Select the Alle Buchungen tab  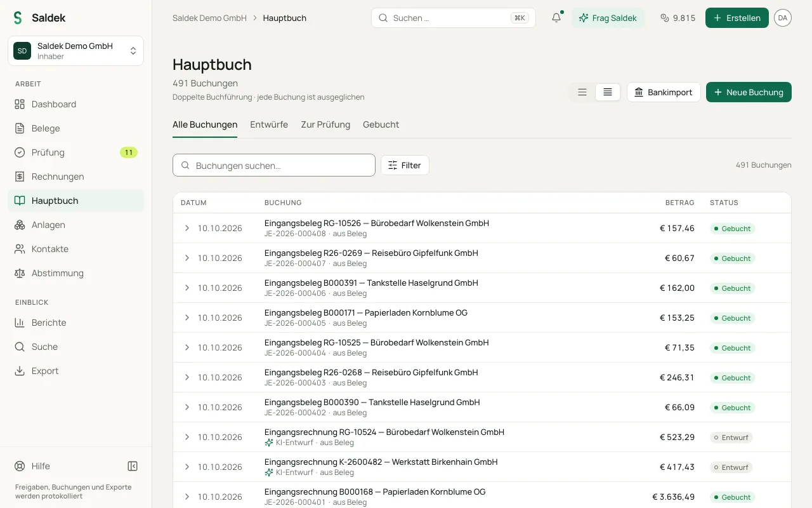coord(205,124)
